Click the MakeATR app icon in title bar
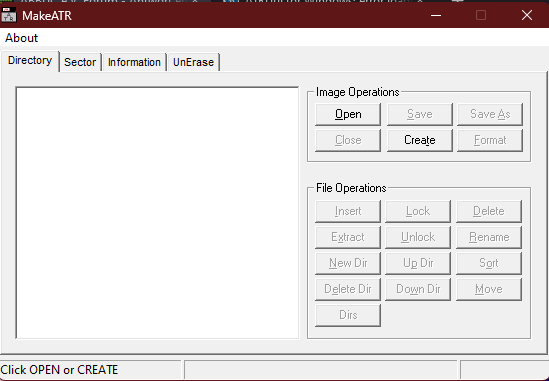Viewport: 549px width, 381px height. pyautogui.click(x=8, y=15)
